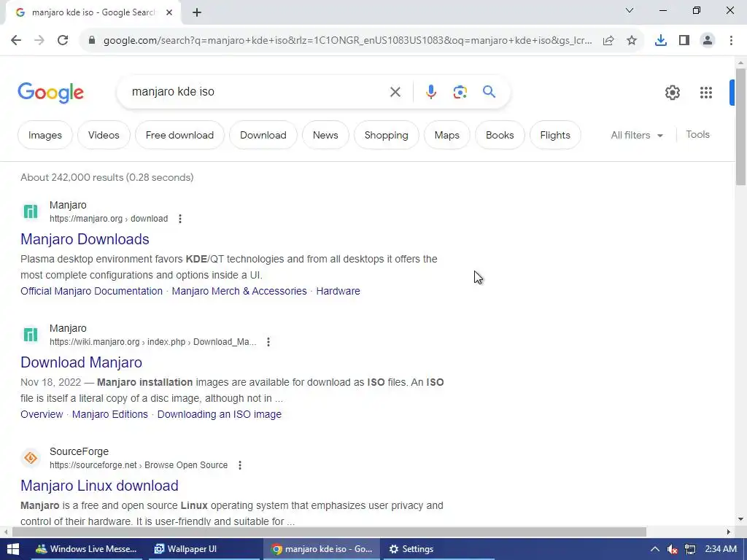Click the address bar URL
Image resolution: width=747 pixels, height=560 pixels.
tap(348, 41)
